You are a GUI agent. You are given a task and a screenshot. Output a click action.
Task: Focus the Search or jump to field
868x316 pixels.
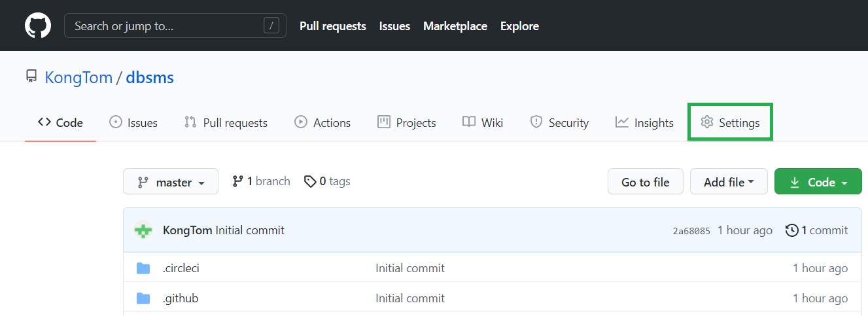[x=164, y=26]
